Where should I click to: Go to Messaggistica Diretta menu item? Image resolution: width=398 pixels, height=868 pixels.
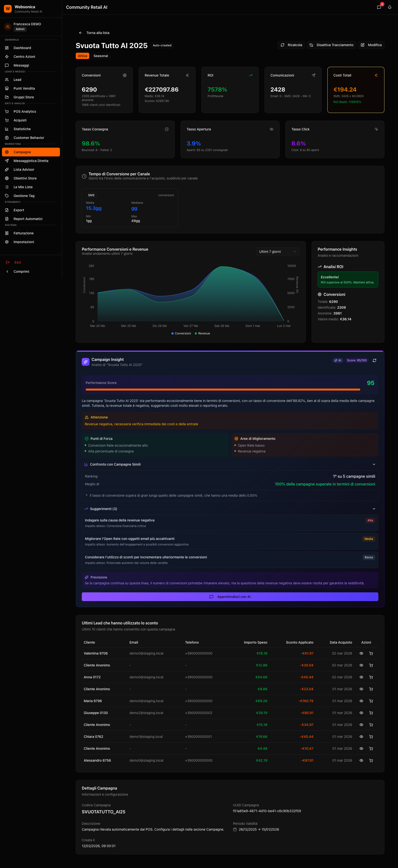(31, 161)
